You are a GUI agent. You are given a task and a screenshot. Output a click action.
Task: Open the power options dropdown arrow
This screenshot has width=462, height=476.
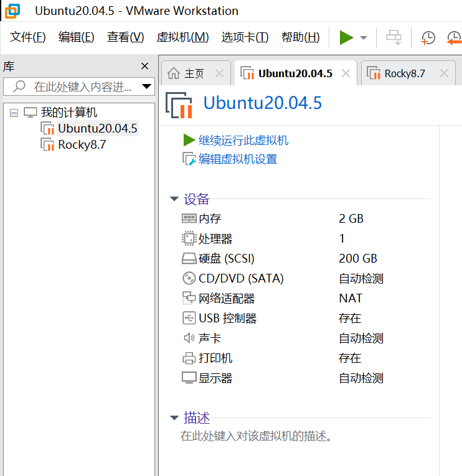[x=363, y=37]
